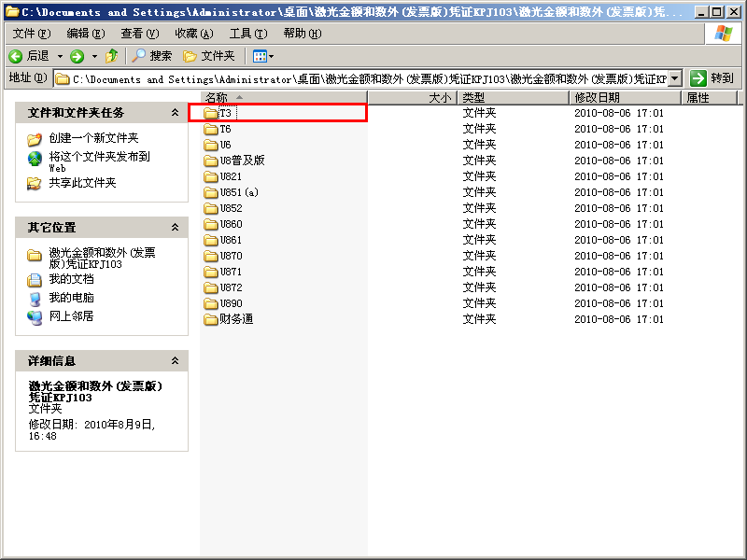Open 我的电脑 link
747x560 pixels.
click(x=72, y=298)
